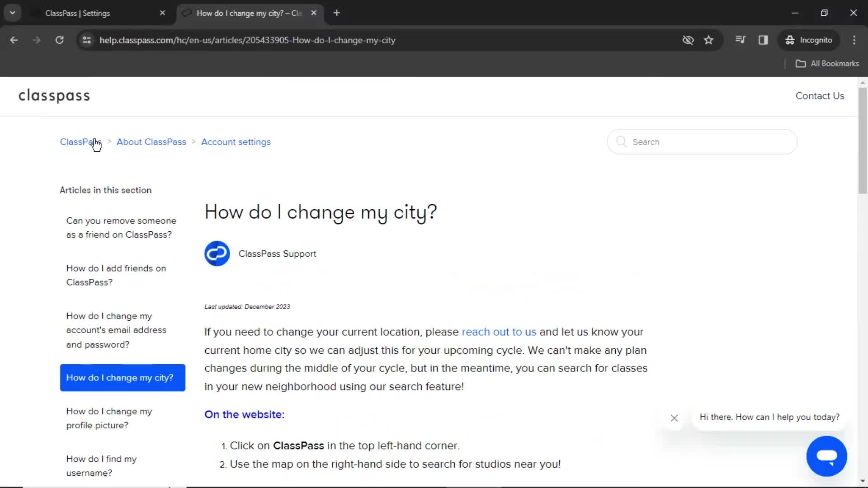The width and height of the screenshot is (868, 488).
Task: Select highlighted 'How do I change my city?' item
Action: click(123, 378)
